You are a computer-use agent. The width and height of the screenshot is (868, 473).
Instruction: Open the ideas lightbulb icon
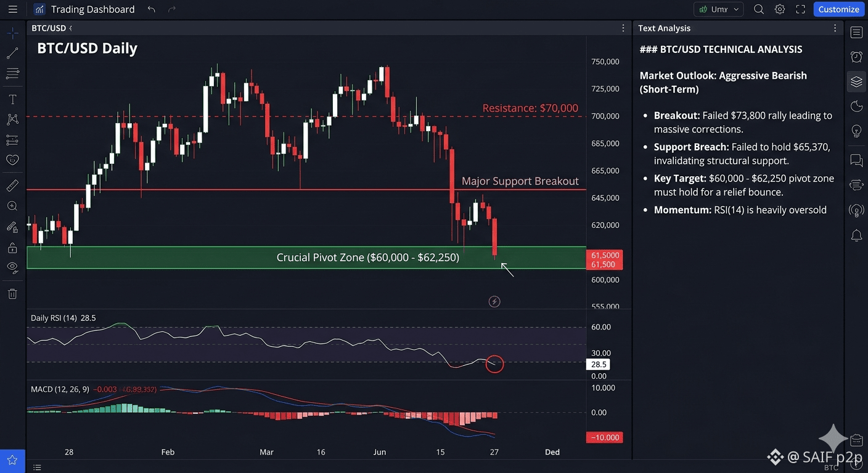click(856, 131)
